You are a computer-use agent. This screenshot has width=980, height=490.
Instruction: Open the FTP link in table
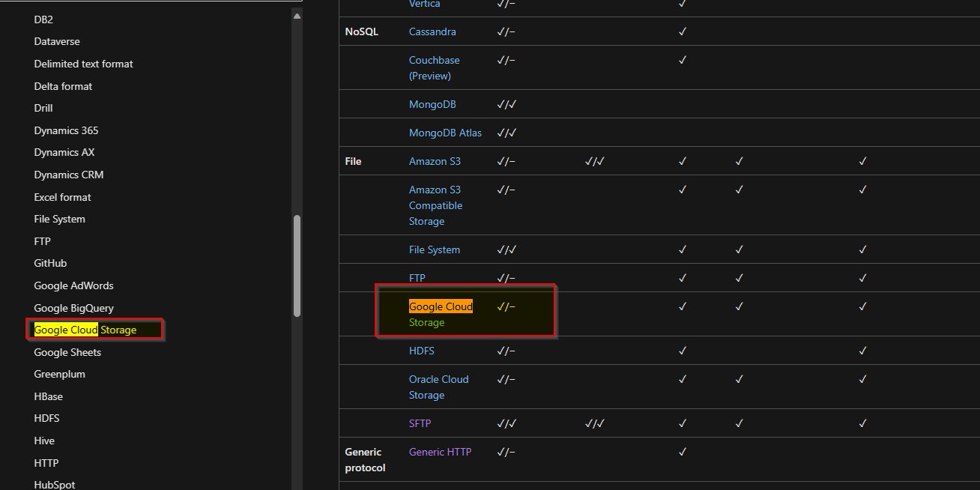417,278
